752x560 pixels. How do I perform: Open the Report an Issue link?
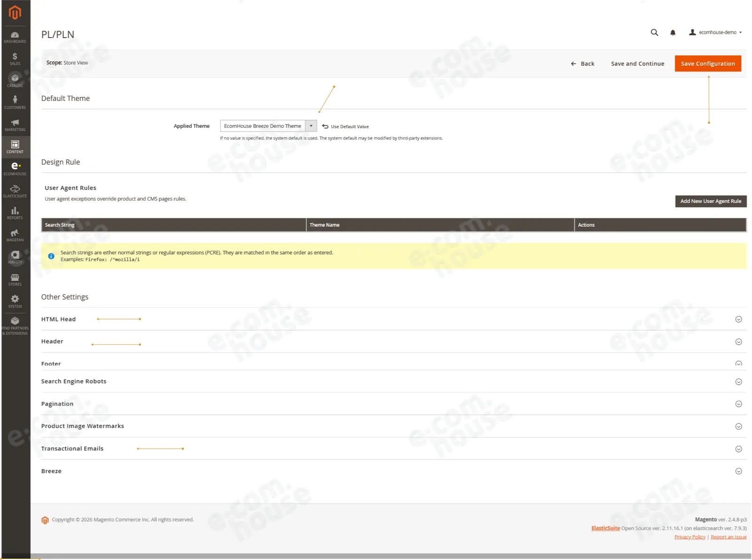728,537
